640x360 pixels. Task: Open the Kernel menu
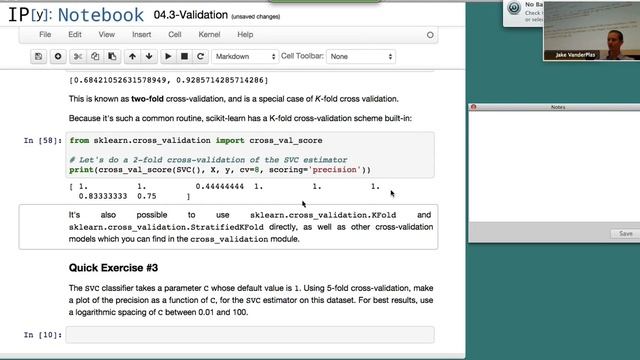209,35
